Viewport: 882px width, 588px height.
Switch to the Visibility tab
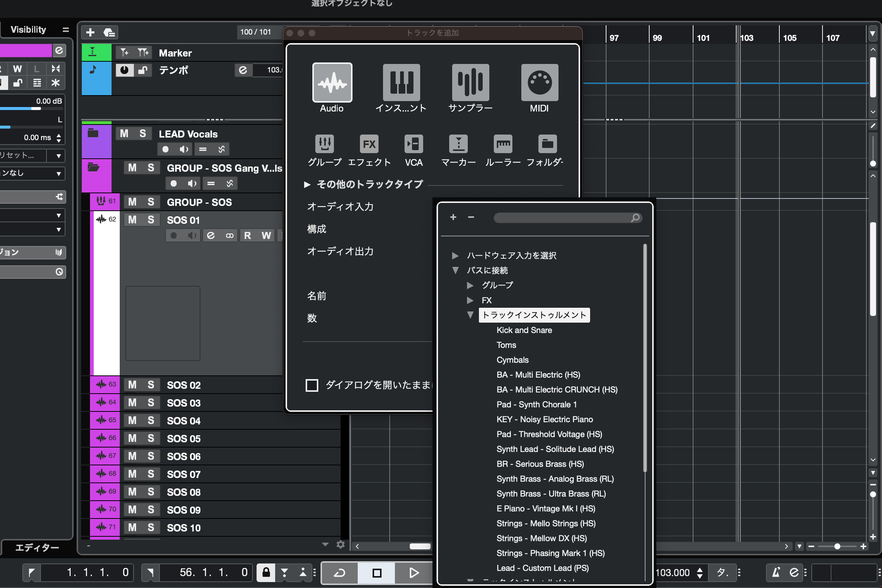[29, 30]
